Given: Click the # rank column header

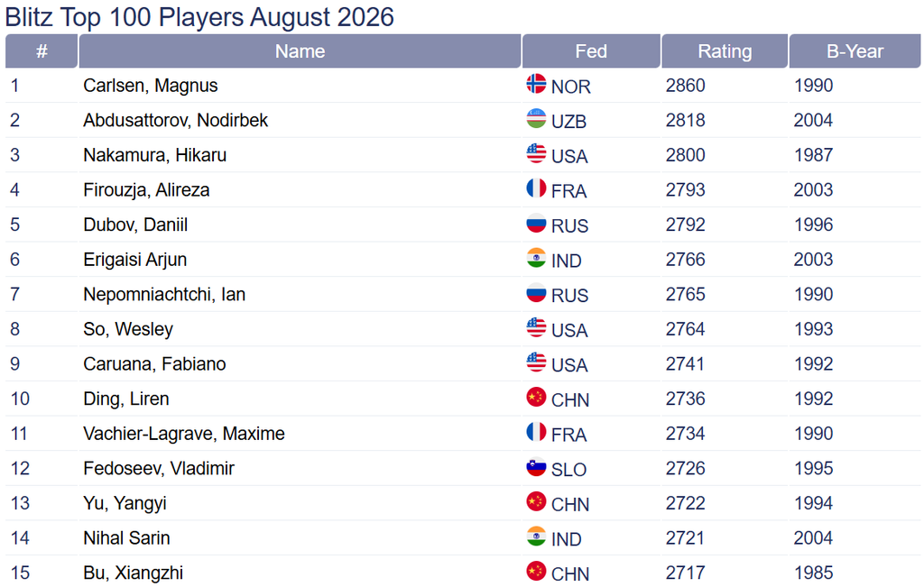Looking at the screenshot, I should [42, 51].
